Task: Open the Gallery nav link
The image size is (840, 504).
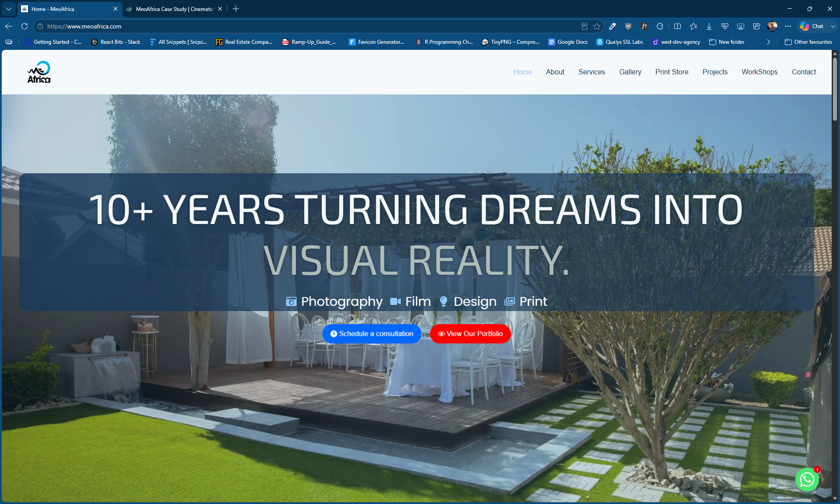Action: (x=630, y=72)
